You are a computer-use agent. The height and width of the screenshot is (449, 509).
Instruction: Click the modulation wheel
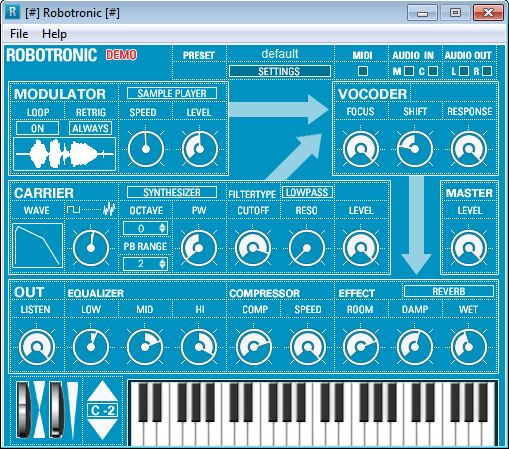pyautogui.click(x=56, y=410)
